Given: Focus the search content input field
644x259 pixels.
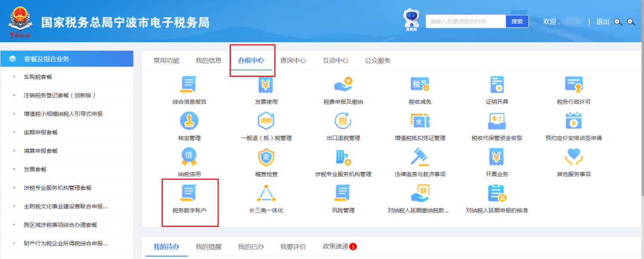Looking at the screenshot, I should click(466, 21).
